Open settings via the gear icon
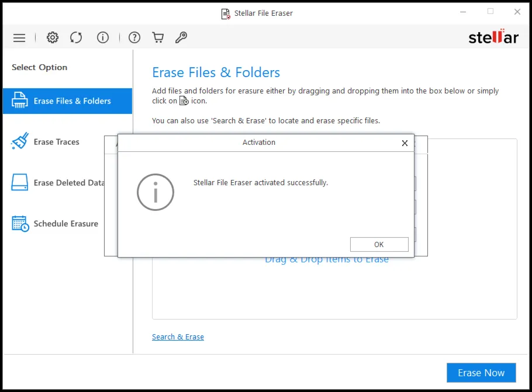 52,37
